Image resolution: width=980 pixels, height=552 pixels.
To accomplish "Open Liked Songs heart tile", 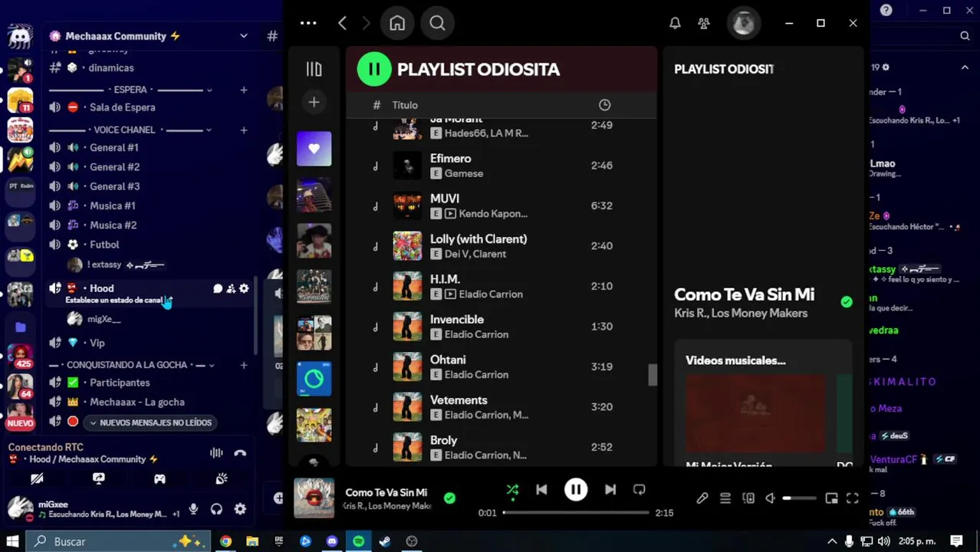I will [314, 149].
